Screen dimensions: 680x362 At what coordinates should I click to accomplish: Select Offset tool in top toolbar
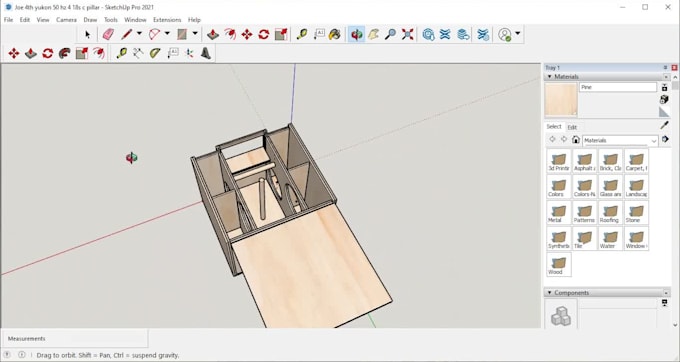(x=230, y=34)
